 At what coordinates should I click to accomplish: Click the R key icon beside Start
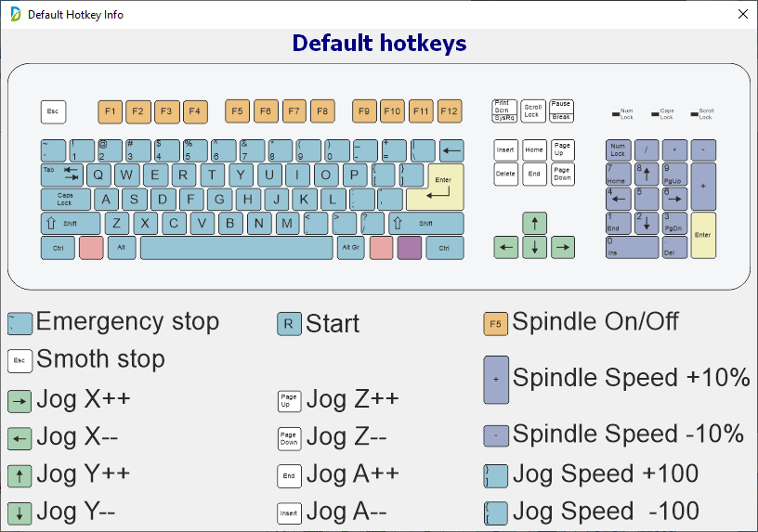(289, 324)
